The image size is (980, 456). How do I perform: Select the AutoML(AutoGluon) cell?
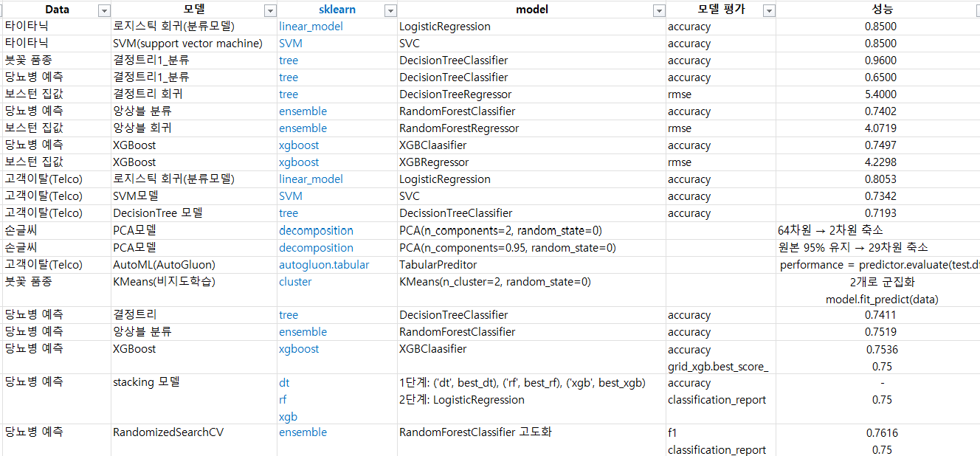click(x=194, y=265)
